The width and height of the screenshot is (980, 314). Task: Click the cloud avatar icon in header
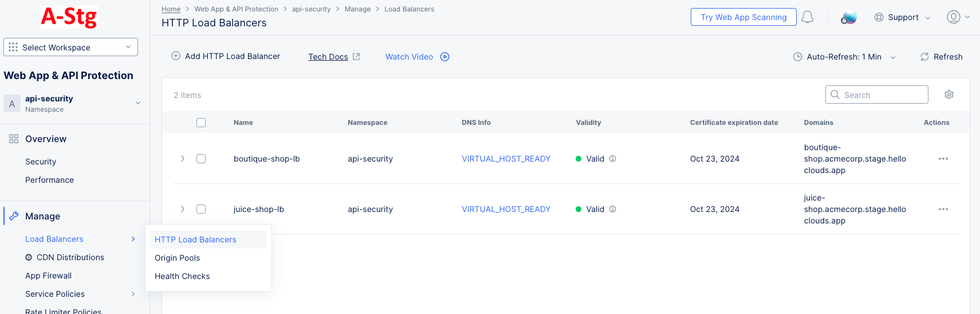(848, 18)
